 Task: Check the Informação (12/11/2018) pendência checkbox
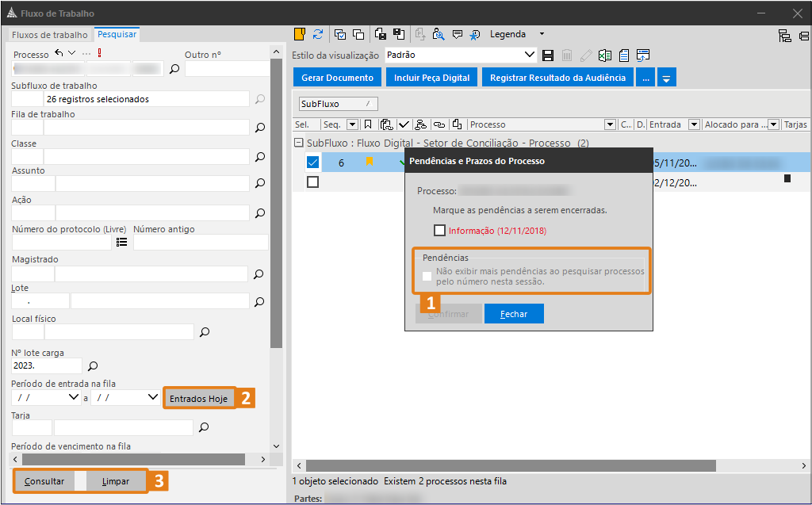[440, 231]
